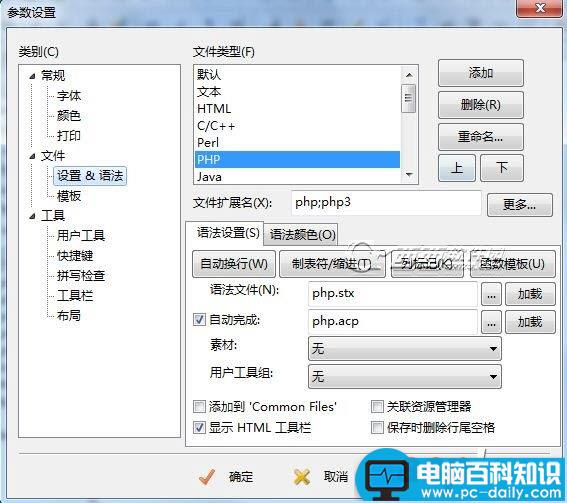The image size is (567, 503).
Task: Open 列标记(K) settings
Action: tap(427, 264)
